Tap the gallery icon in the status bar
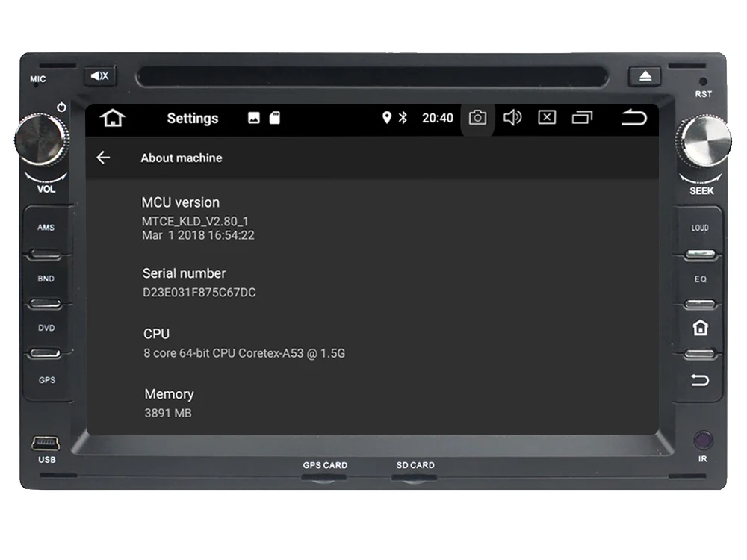This screenshot has height=560, width=747. [x=255, y=118]
